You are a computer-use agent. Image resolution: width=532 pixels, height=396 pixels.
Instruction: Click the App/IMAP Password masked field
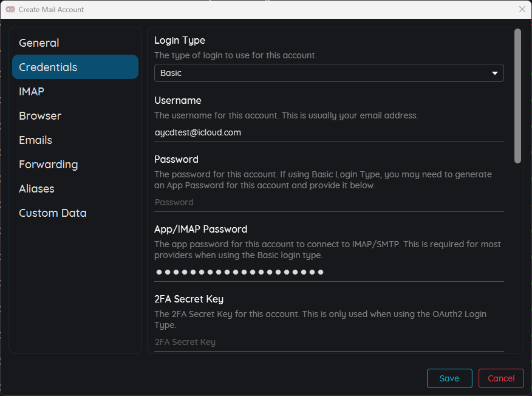coord(329,272)
